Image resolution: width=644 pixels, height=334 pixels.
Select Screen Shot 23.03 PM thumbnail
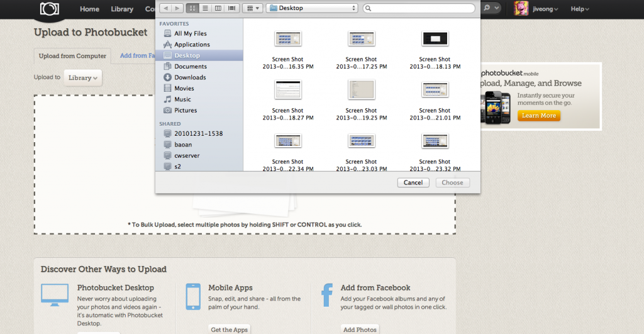point(362,141)
